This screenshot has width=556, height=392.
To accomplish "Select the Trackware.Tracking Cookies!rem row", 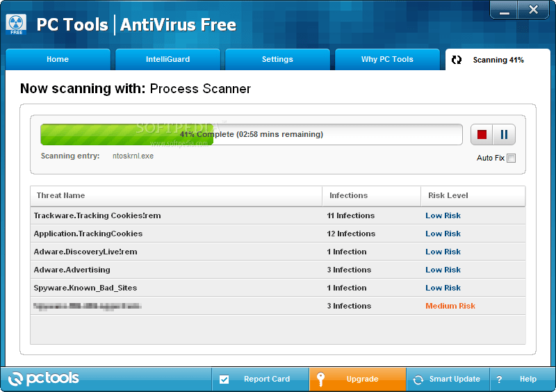I will point(277,215).
